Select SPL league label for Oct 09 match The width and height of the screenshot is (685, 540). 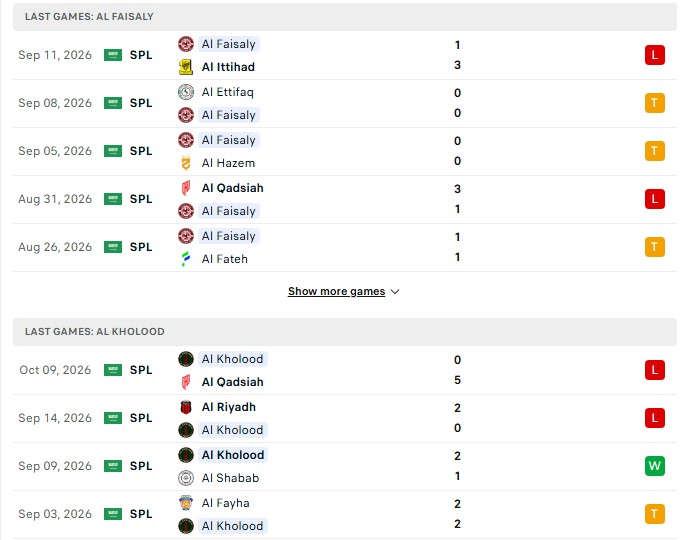pos(141,370)
